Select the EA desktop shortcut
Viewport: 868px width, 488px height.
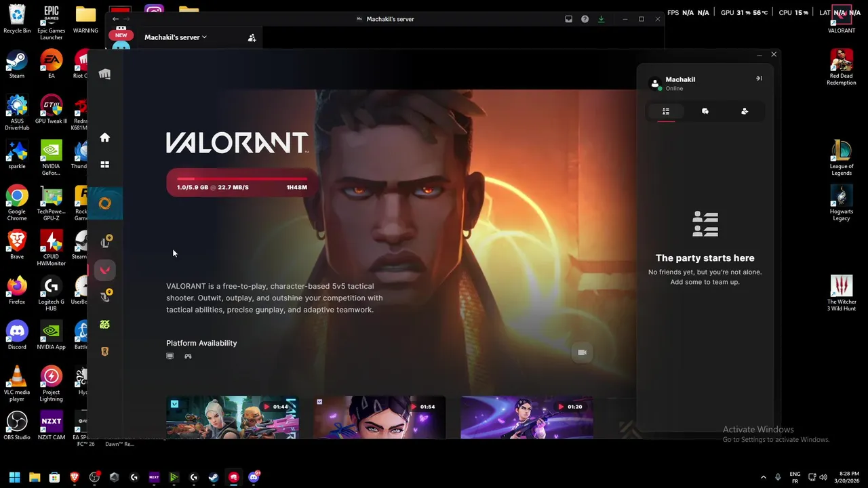pos(51,65)
